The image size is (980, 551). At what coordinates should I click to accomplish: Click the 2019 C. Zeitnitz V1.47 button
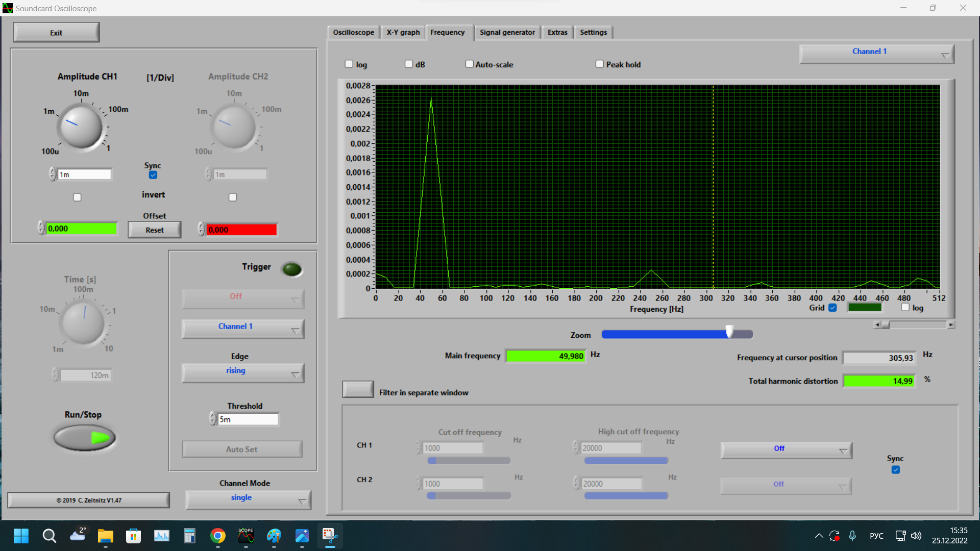pos(89,500)
